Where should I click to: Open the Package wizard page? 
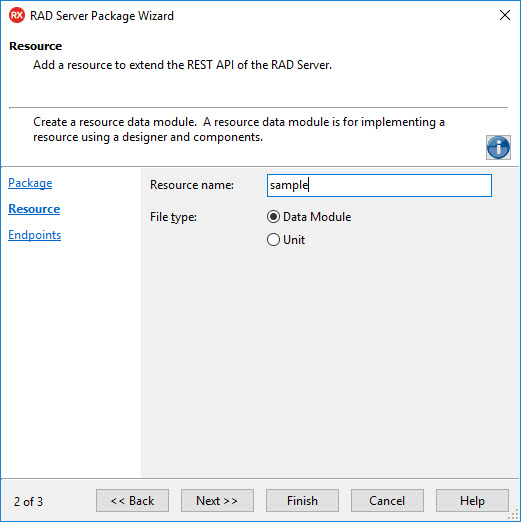click(x=30, y=183)
